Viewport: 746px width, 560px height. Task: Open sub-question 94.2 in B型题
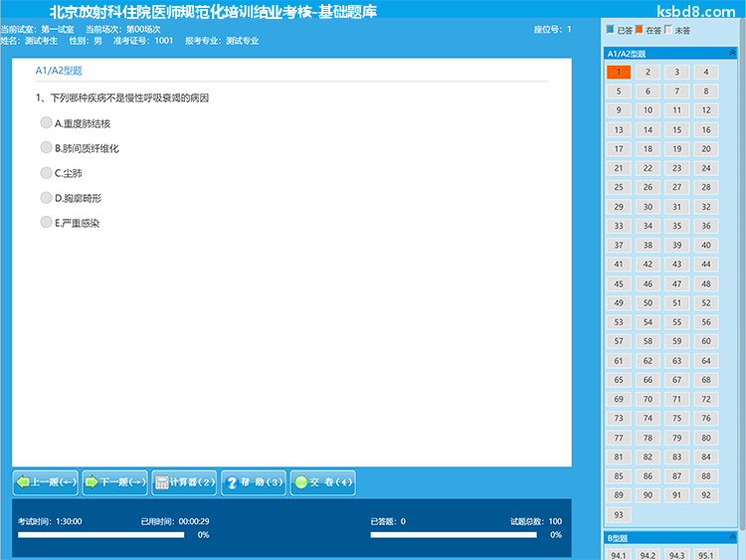648,555
